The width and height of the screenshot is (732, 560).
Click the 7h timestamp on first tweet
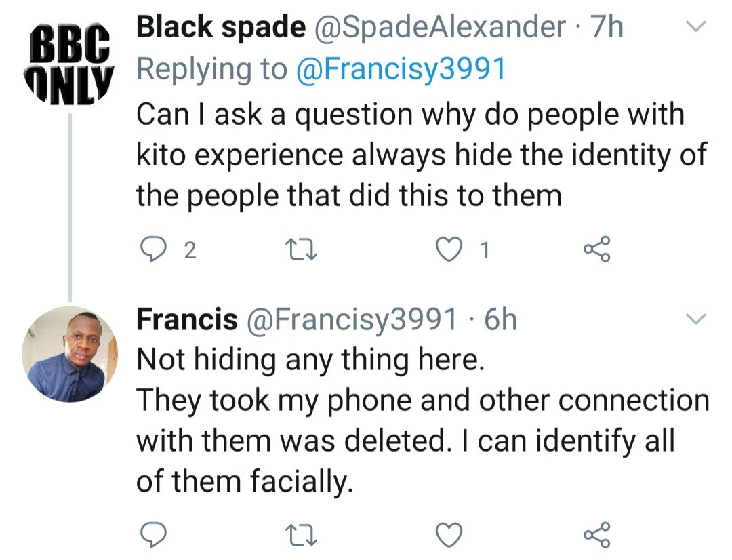point(607,28)
